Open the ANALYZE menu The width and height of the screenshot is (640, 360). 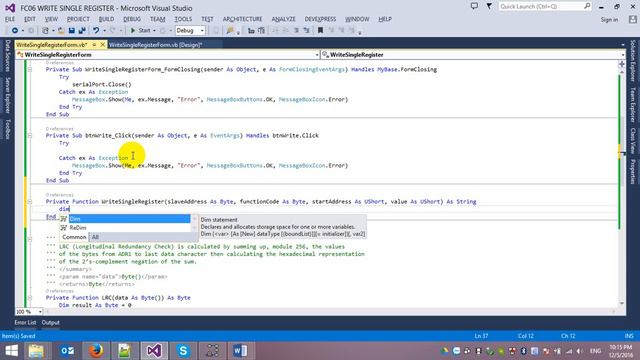pyautogui.click(x=283, y=19)
